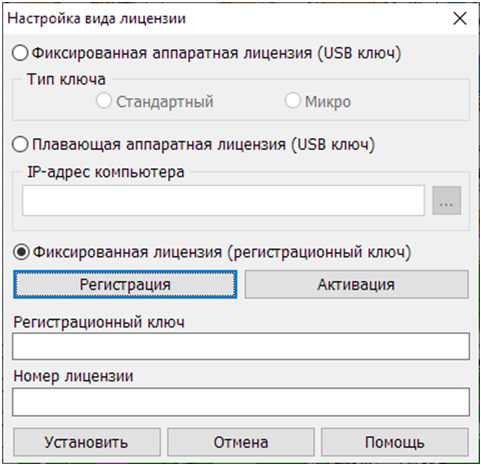Click the Тип ключа group label
This screenshot has height=465, width=481.
(x=66, y=79)
